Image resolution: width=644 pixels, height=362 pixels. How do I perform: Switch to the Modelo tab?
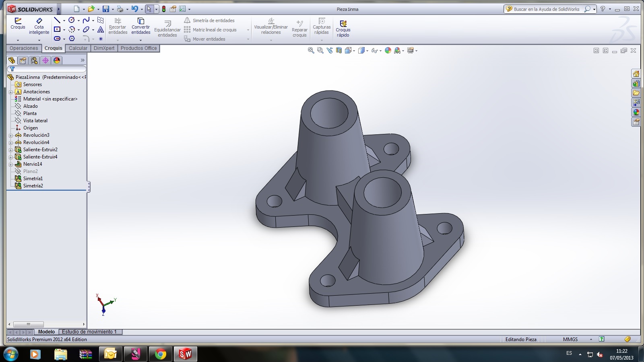click(x=47, y=332)
